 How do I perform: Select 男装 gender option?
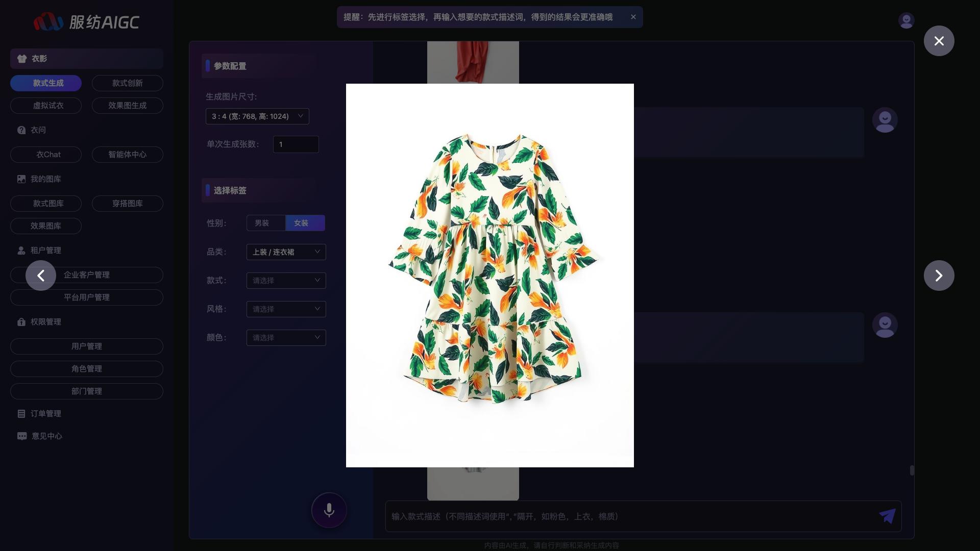point(262,223)
